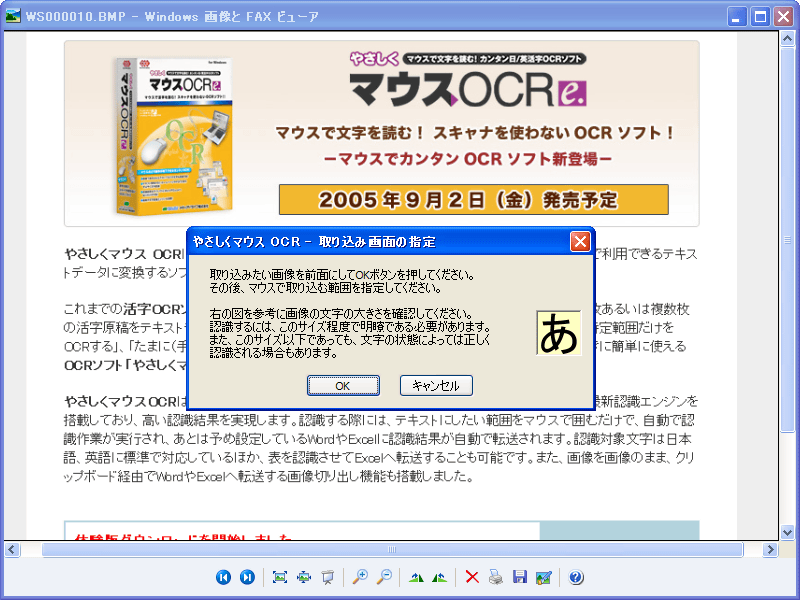Select the Best Fit view icon

(280, 577)
